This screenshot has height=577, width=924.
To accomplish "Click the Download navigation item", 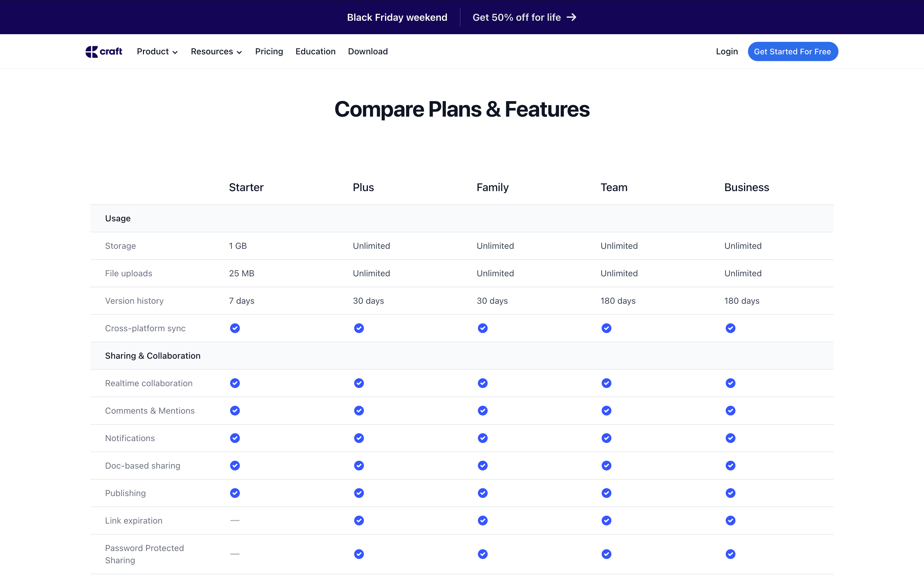I will coord(367,52).
